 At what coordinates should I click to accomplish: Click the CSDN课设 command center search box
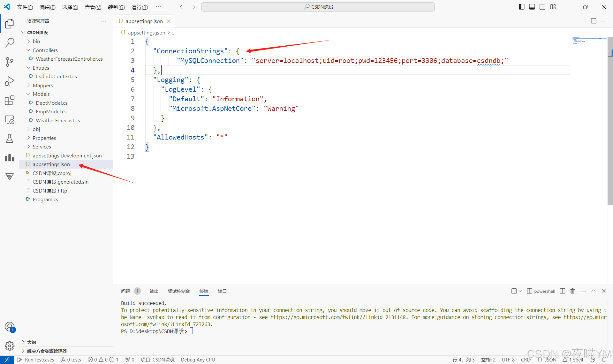[318, 7]
